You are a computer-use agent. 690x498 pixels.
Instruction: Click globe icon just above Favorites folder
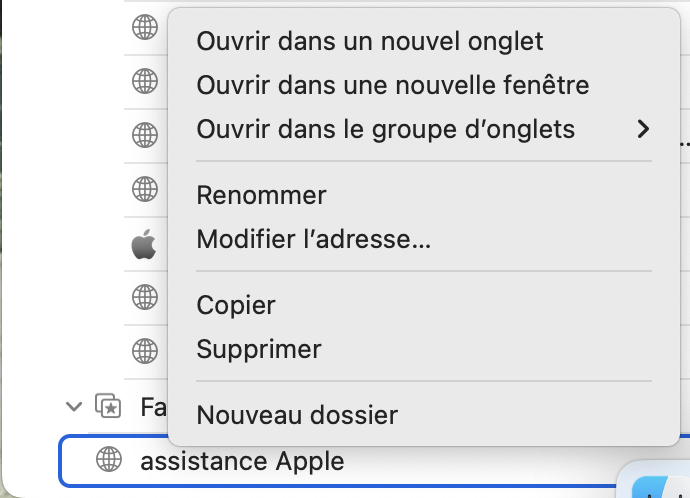click(x=145, y=351)
